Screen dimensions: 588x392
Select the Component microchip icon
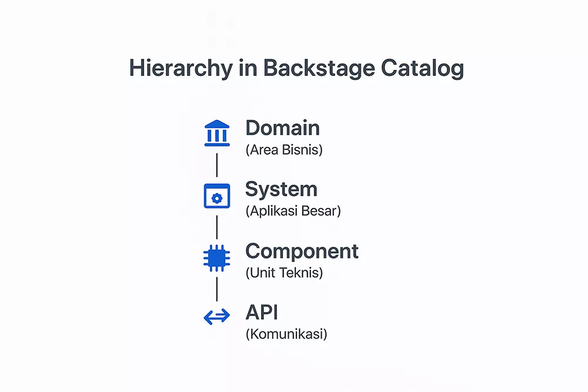217,257
